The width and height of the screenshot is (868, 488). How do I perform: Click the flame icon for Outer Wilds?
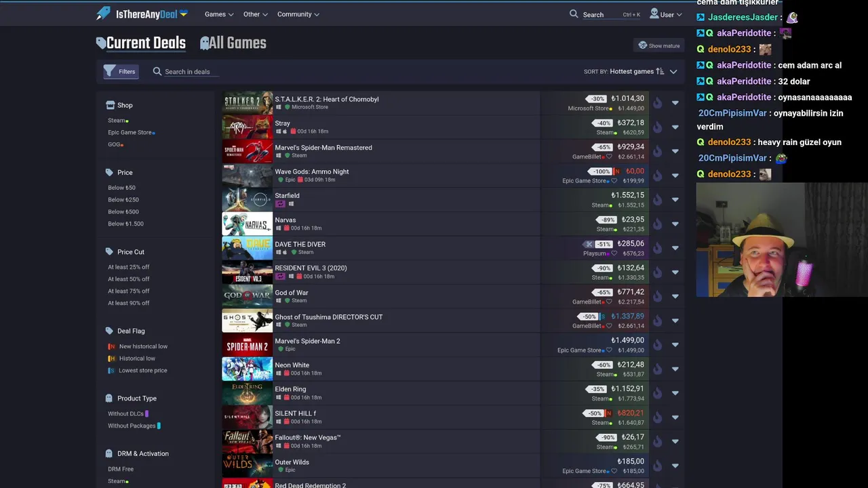pos(657,466)
